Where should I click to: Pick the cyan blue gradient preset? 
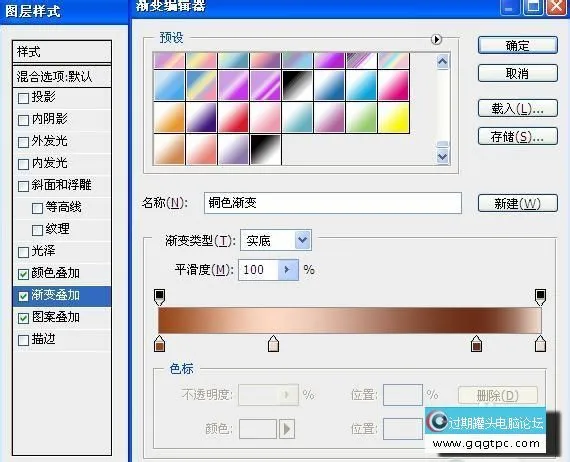[362, 85]
